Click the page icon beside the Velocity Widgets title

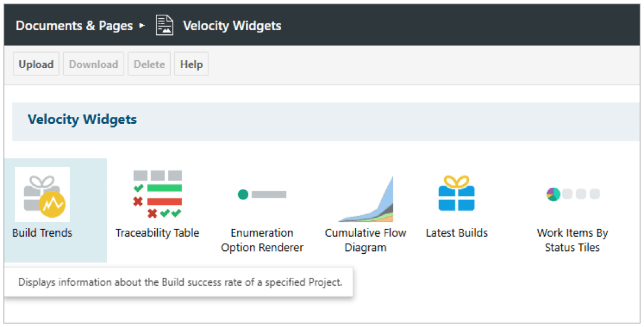pos(164,25)
